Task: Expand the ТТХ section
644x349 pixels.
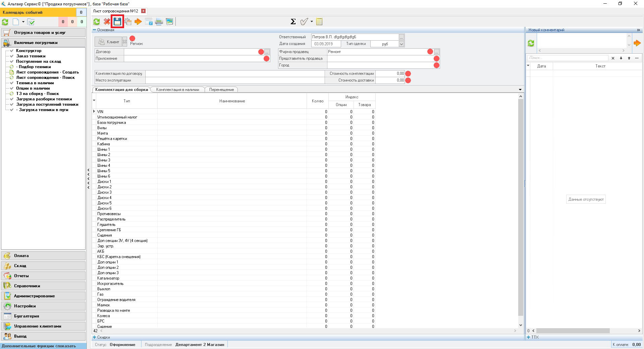Action: coord(528,337)
